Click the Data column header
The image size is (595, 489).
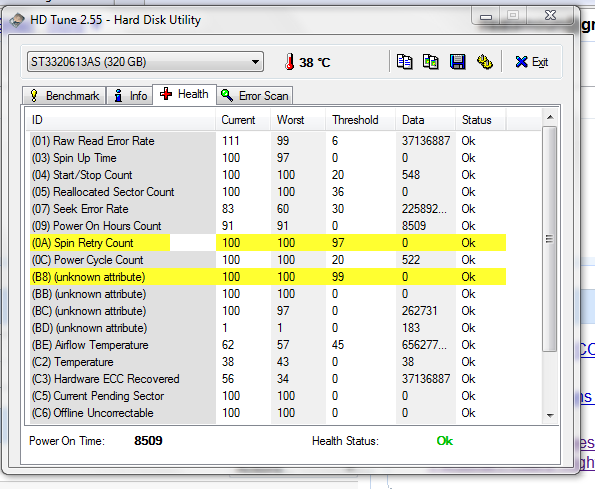tap(425, 120)
